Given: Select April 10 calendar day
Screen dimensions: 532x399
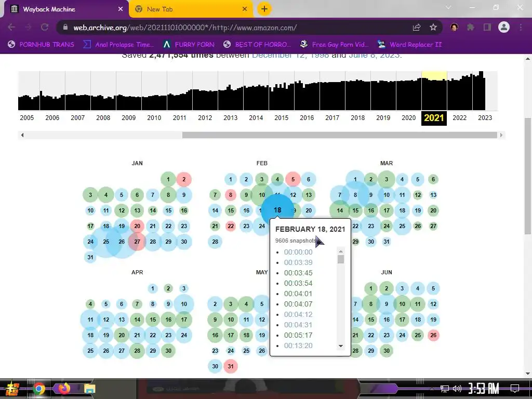Looking at the screenshot, I should point(184,304).
